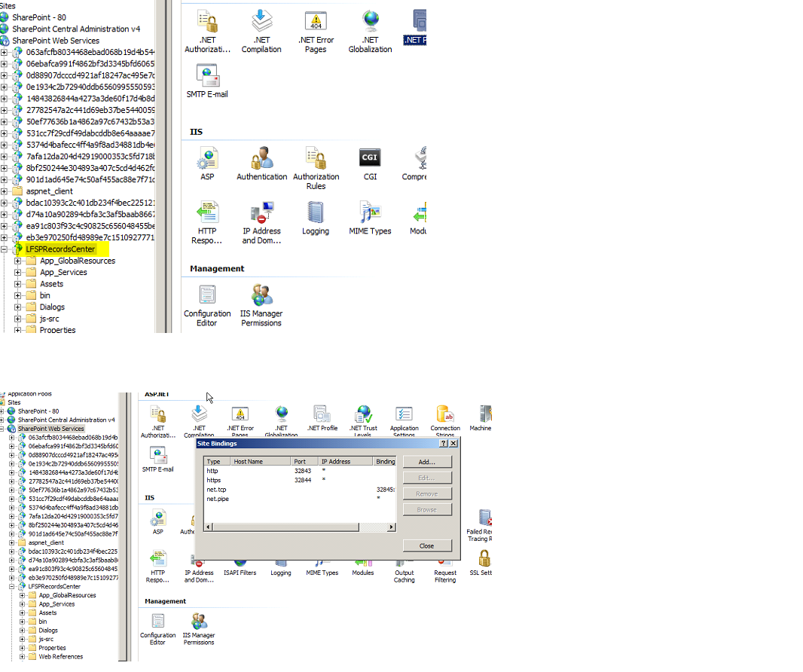Select the net.tcp binding row
803x672 pixels.
[x=300, y=490]
